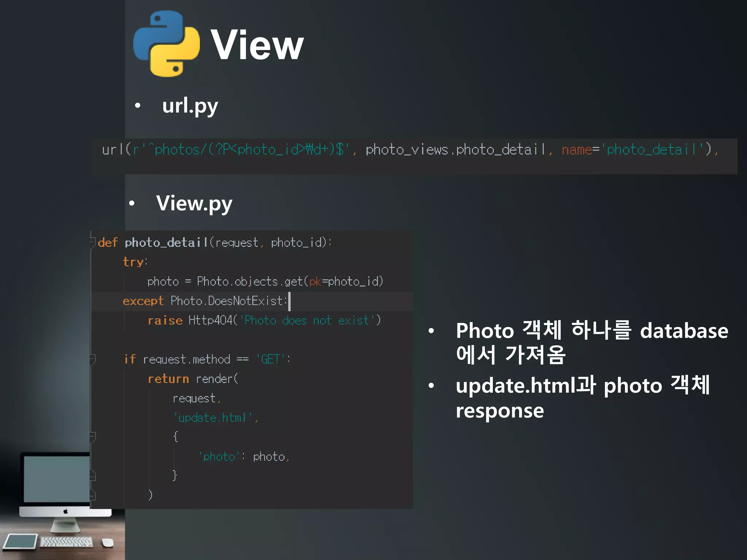
Task: Click the 'Photo 객체 하나를 database' bullet
Action: coord(592,343)
